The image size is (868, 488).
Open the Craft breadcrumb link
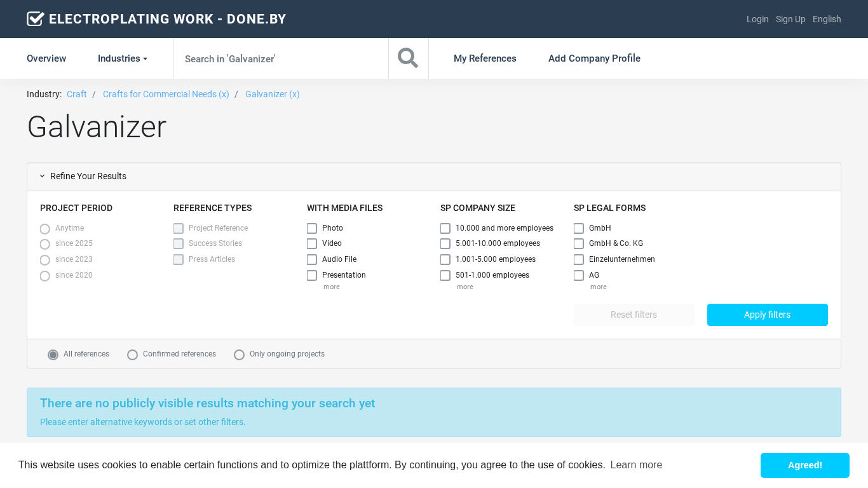pos(77,94)
